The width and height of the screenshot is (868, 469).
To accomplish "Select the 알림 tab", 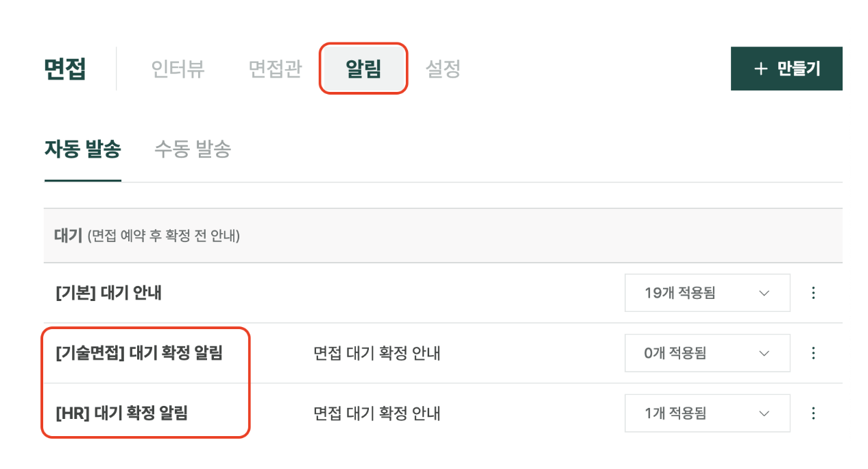I will coord(363,69).
